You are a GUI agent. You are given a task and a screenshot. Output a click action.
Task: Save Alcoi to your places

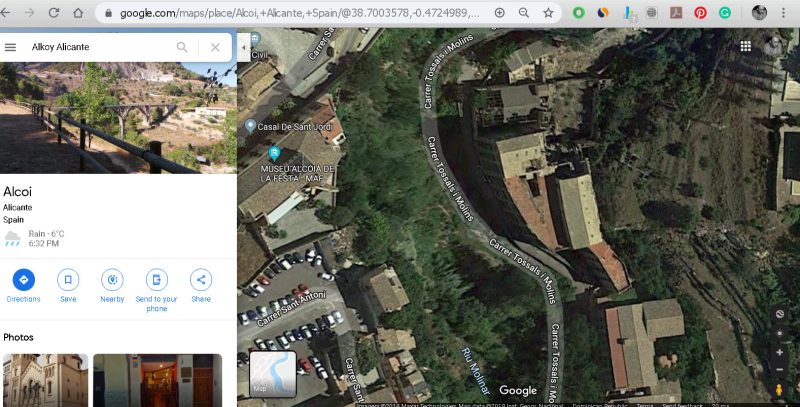(68, 286)
